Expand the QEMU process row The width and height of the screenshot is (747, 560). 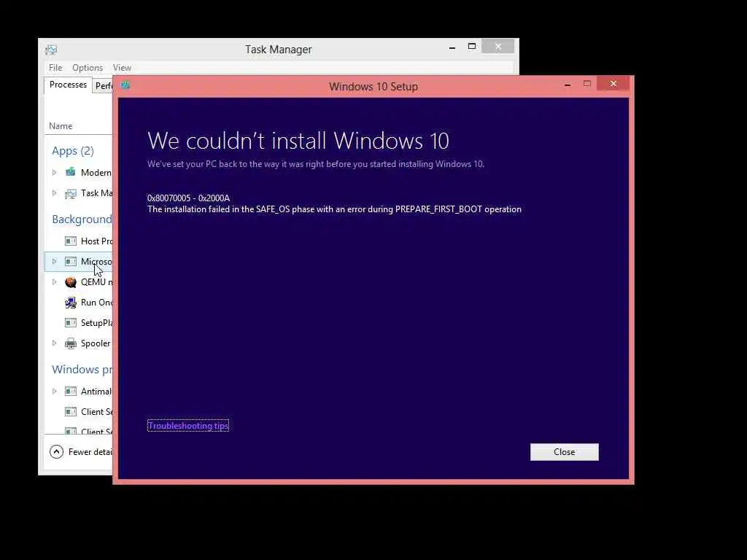(54, 282)
